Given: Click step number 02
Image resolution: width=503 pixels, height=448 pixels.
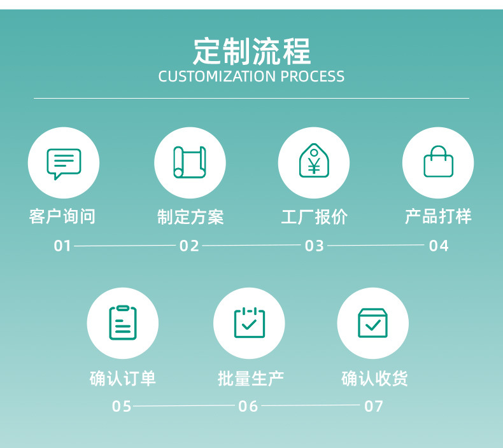Looking at the screenshot, I should click(189, 246).
